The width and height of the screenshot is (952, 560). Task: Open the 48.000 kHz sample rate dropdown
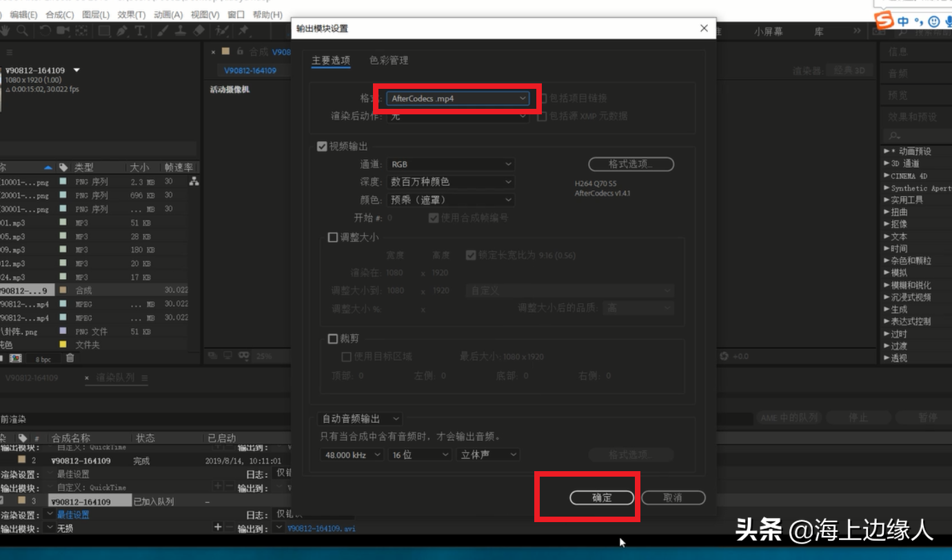pos(352,454)
